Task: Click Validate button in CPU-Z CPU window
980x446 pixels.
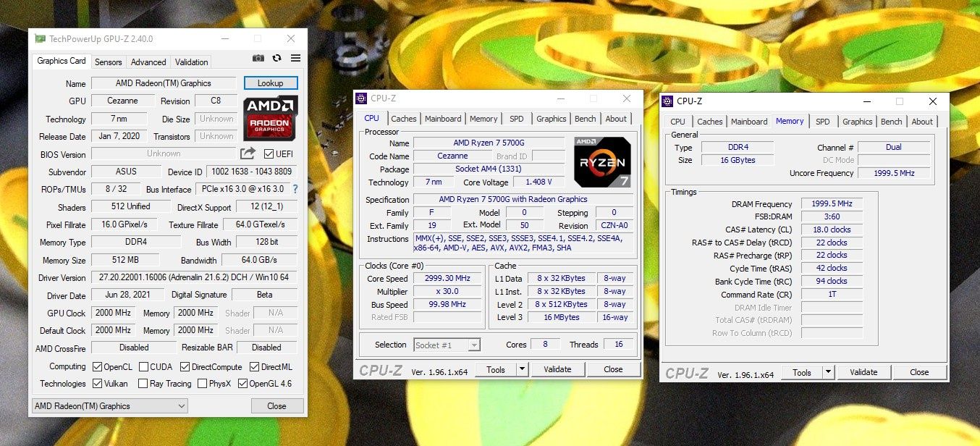Action: click(x=557, y=369)
